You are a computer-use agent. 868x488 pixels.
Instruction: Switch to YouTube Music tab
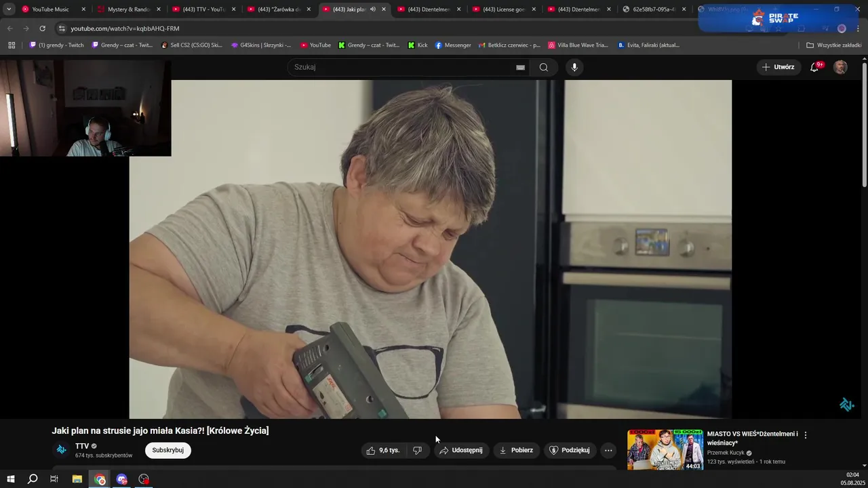pos(50,9)
